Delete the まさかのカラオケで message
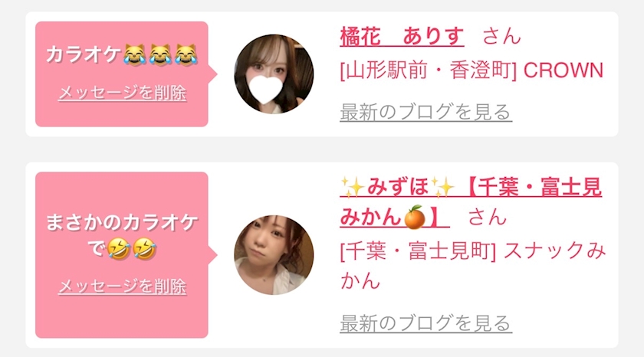This screenshot has width=644, height=357. (122, 286)
